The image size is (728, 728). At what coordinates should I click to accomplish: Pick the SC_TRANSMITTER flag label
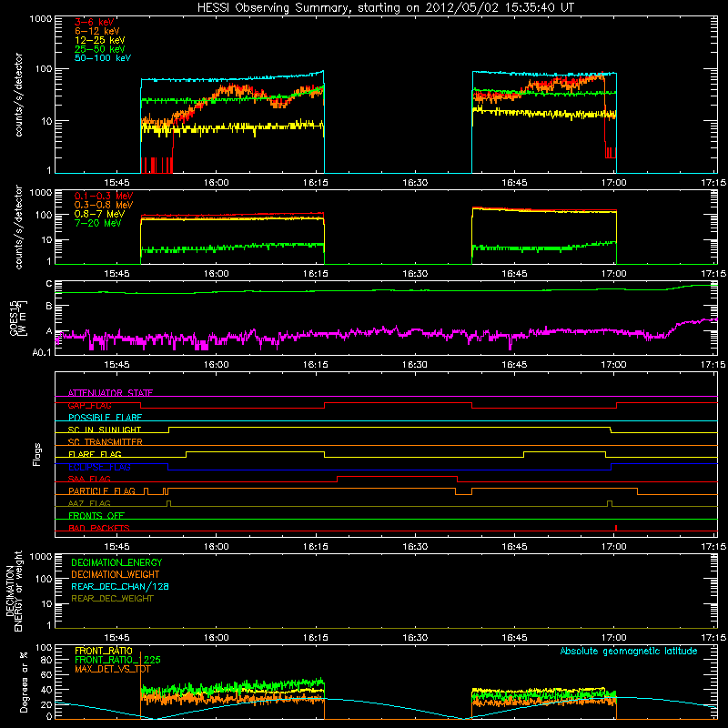point(106,442)
